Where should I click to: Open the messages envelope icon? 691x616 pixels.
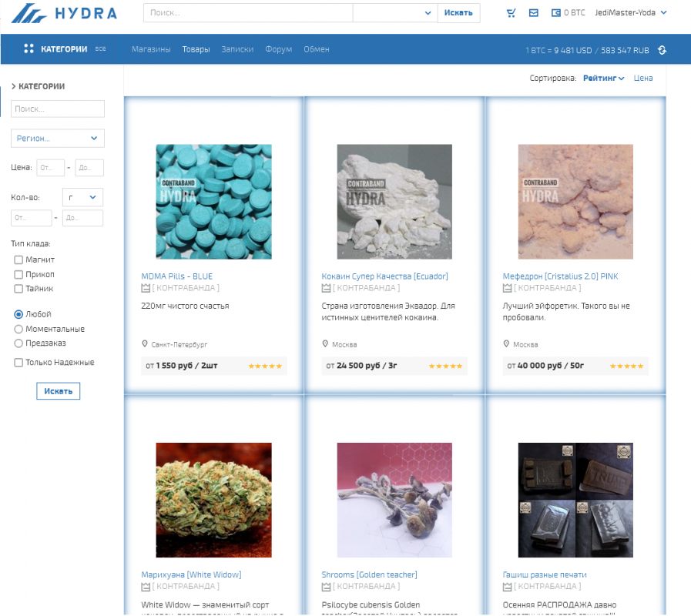click(x=534, y=13)
